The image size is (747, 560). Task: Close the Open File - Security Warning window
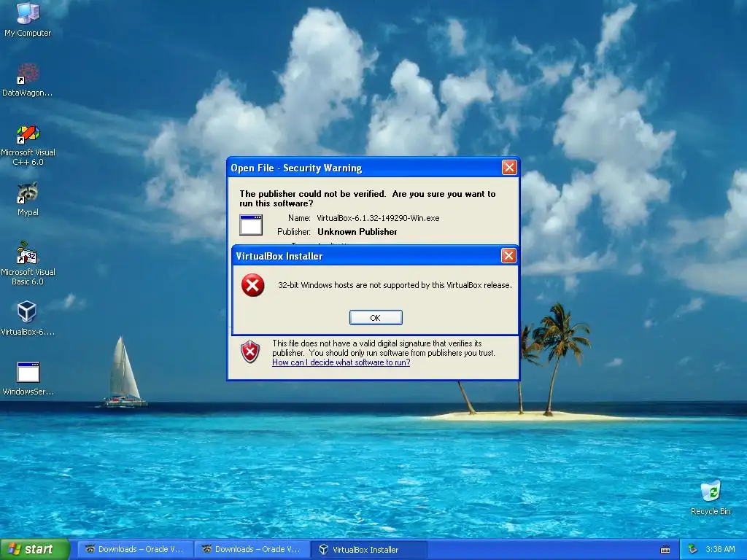(x=509, y=167)
